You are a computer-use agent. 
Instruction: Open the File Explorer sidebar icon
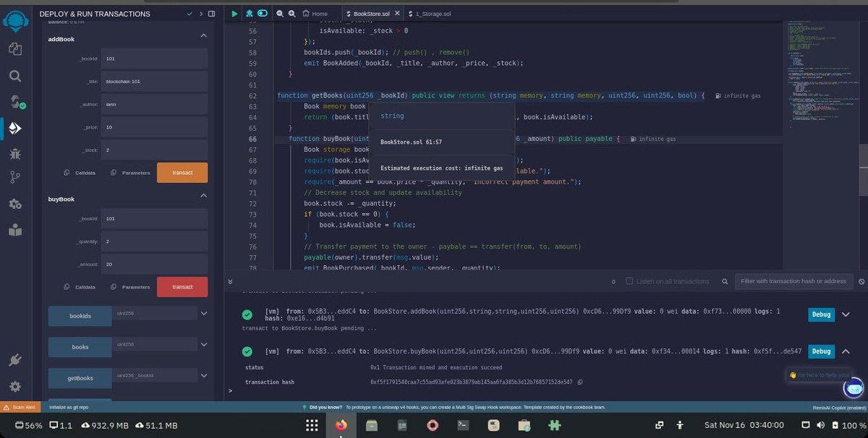tap(15, 48)
